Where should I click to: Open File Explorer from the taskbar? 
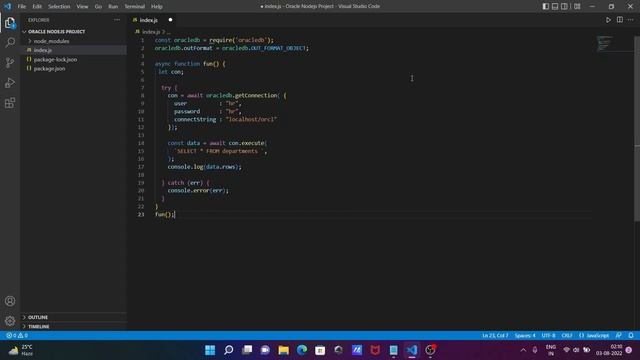(x=283, y=350)
